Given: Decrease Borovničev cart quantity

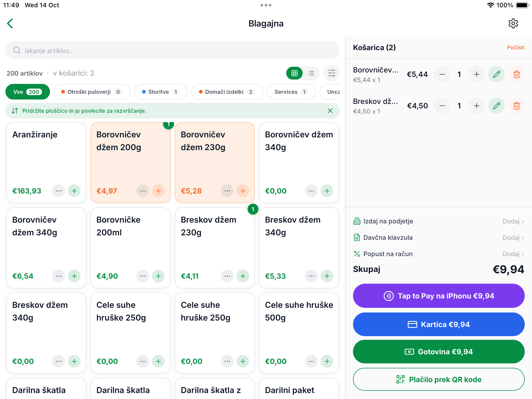Looking at the screenshot, I should click(442, 74).
